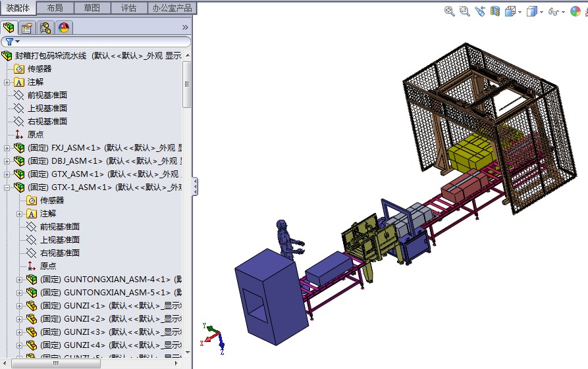
Task: Expand the GUNTONGXIAN_ASM-4<1> node
Action: tap(20, 280)
